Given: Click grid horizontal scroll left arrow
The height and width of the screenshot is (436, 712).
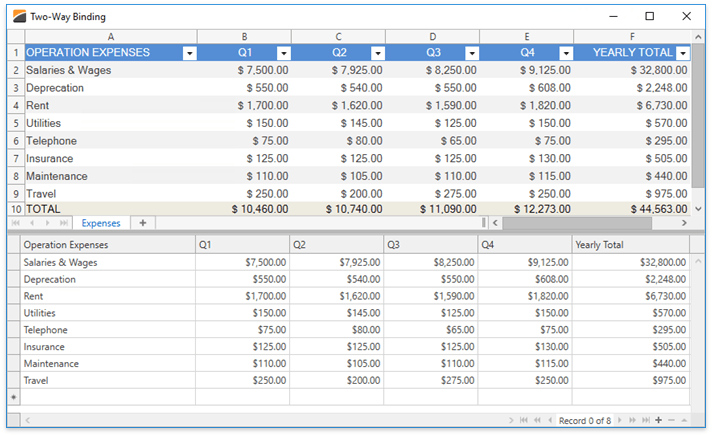Looking at the screenshot, I should (x=28, y=420).
